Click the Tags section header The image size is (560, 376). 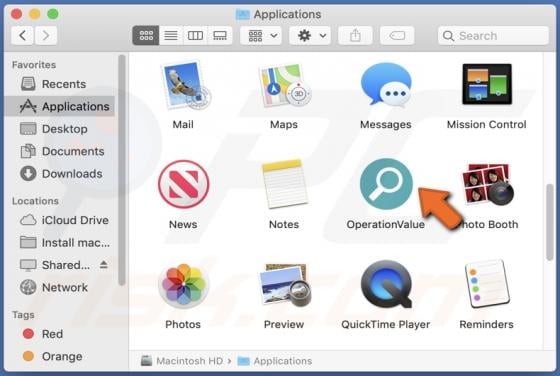(x=23, y=315)
